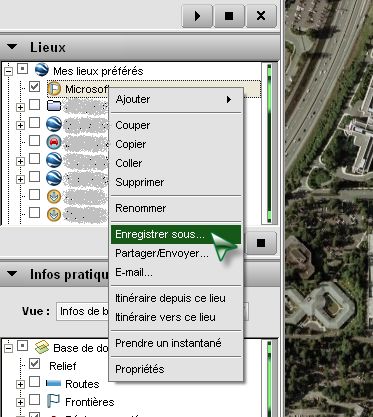This screenshot has width=373, height=417.
Task: Uncheck the Microsoft placemark checkbox
Action: point(34,87)
